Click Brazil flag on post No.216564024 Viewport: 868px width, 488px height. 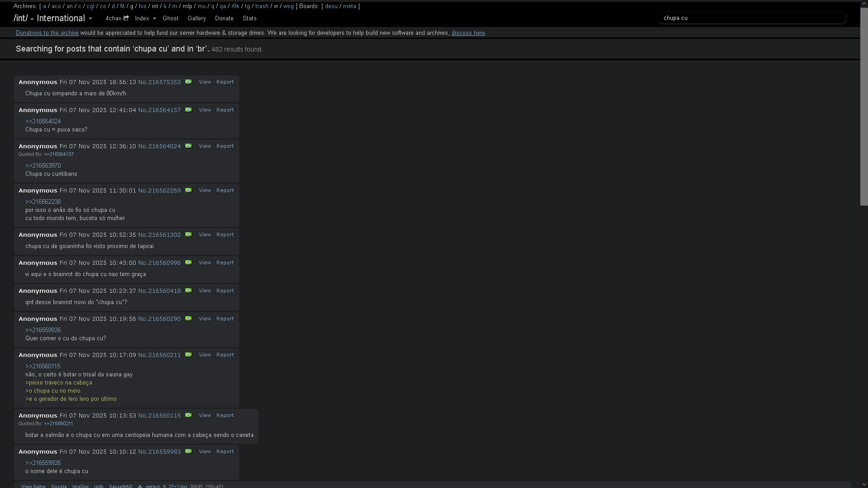189,146
